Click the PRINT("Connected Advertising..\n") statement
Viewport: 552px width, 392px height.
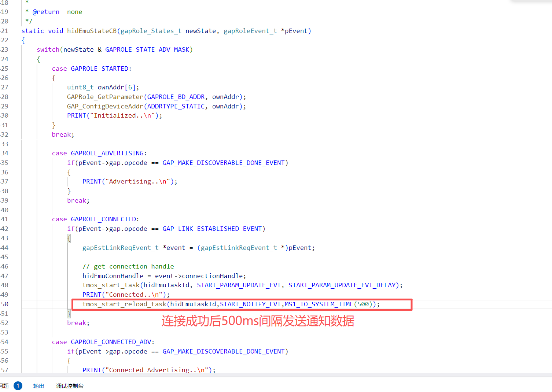click(149, 370)
